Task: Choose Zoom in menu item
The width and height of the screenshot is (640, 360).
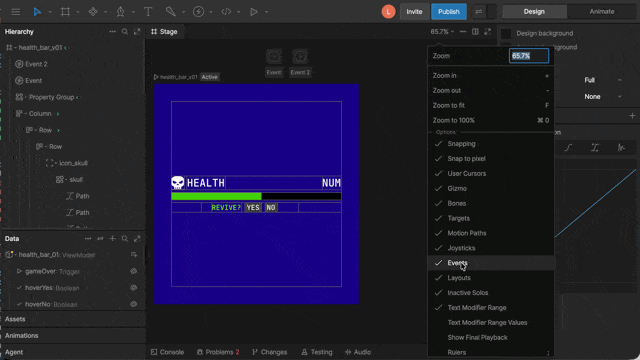Action: (491, 76)
